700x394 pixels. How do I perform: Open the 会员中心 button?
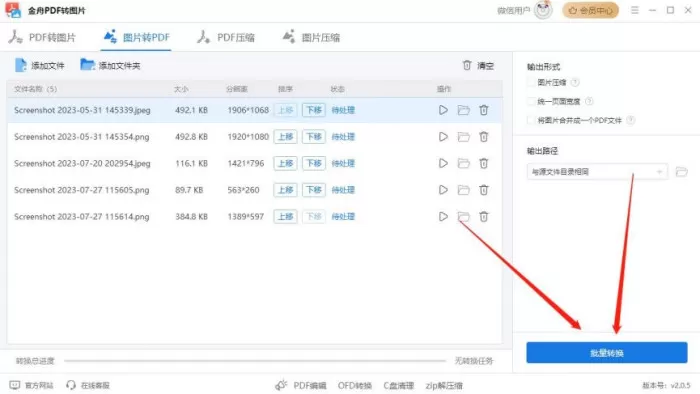tap(591, 10)
